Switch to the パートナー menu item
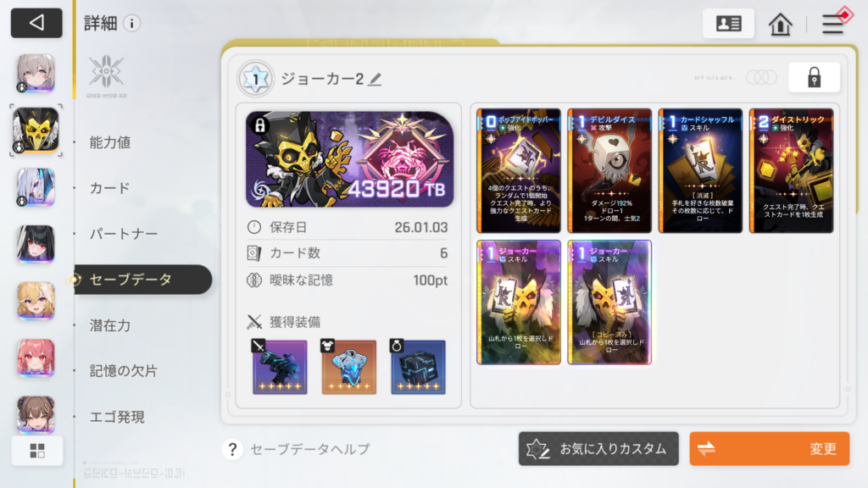The image size is (868, 488). click(x=124, y=234)
